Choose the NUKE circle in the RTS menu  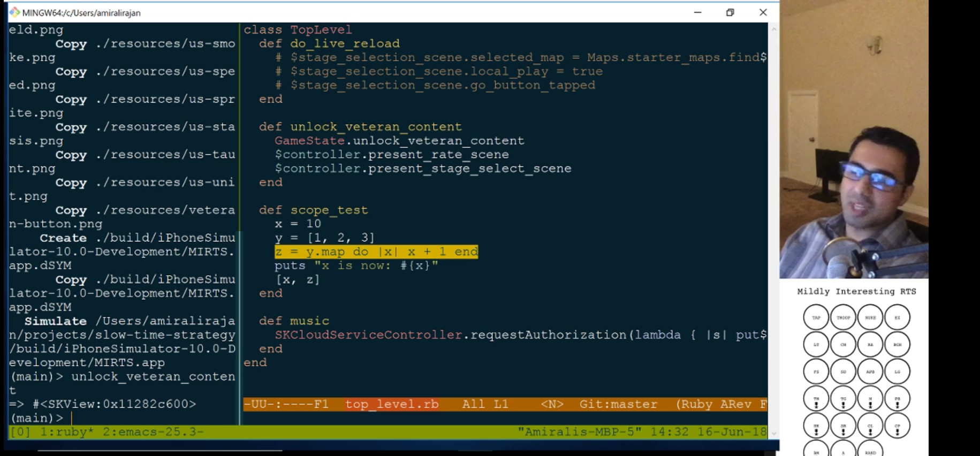click(x=870, y=317)
